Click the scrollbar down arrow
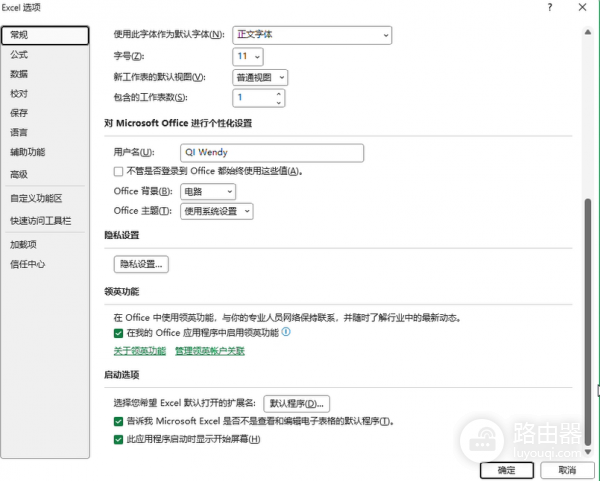 588,452
